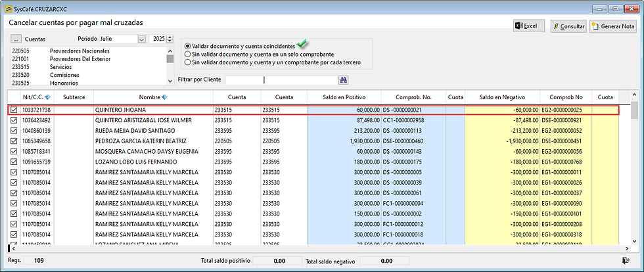Click the positive balance cell 87,498.00
This screenshot has width=644, height=272.
click(x=344, y=120)
